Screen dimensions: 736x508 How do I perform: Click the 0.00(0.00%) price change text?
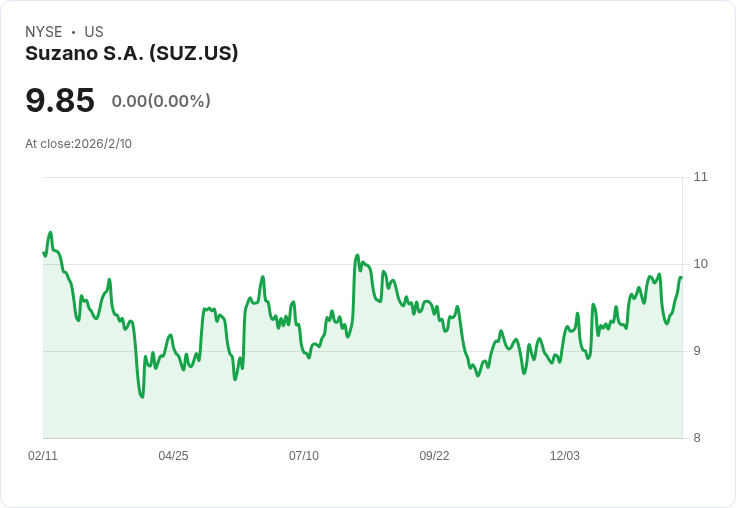161,101
